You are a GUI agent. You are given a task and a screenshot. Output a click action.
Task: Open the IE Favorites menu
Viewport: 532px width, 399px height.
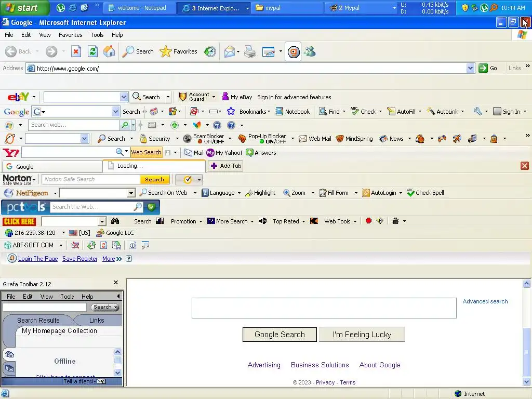tap(70, 35)
